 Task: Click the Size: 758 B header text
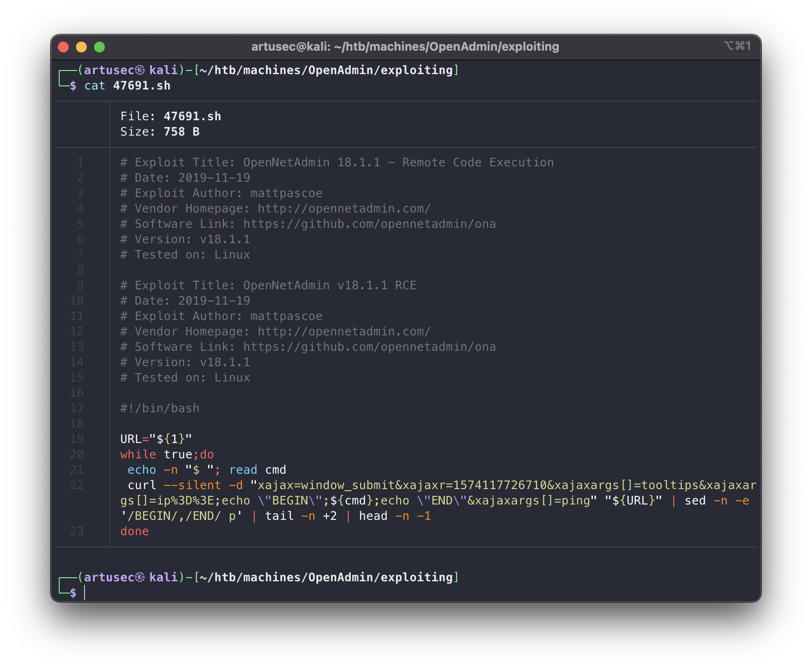[160, 132]
